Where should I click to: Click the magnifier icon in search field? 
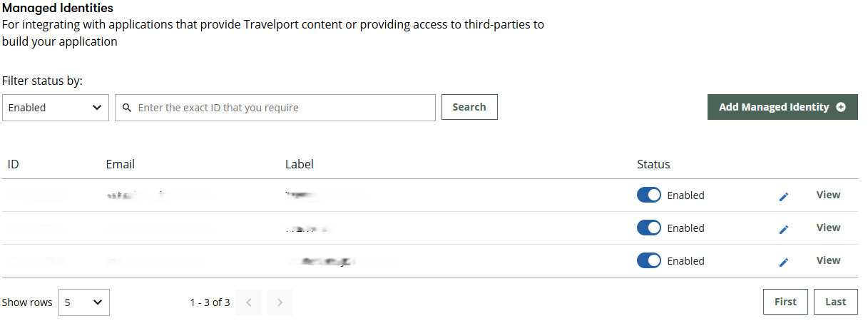tap(127, 108)
